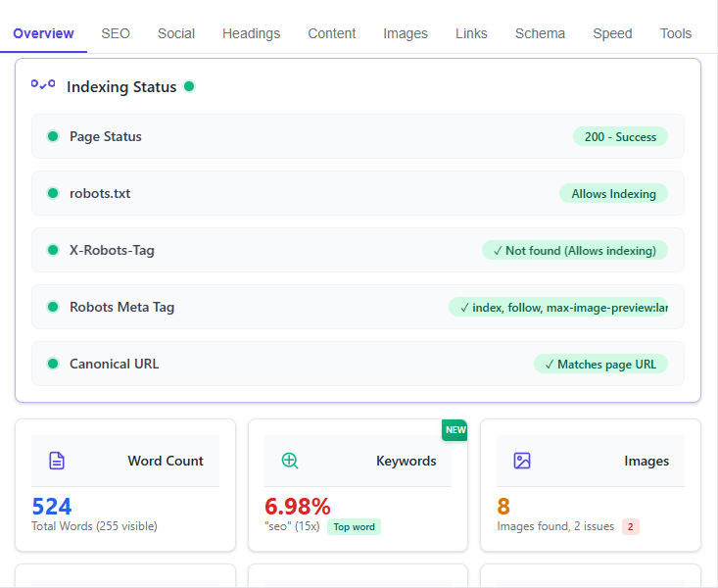718x588 pixels.
Task: Switch to the Overview tab
Action: tap(43, 33)
